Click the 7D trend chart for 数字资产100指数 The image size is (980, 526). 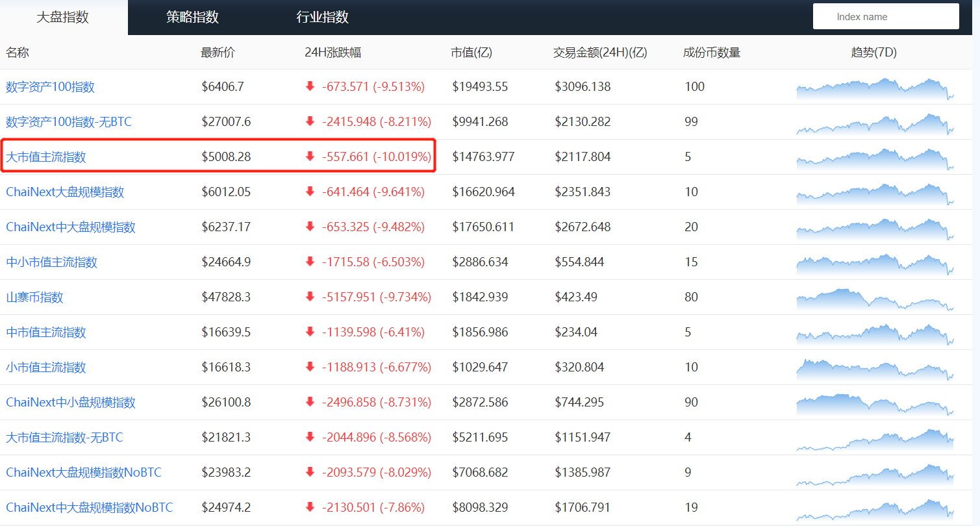click(875, 89)
